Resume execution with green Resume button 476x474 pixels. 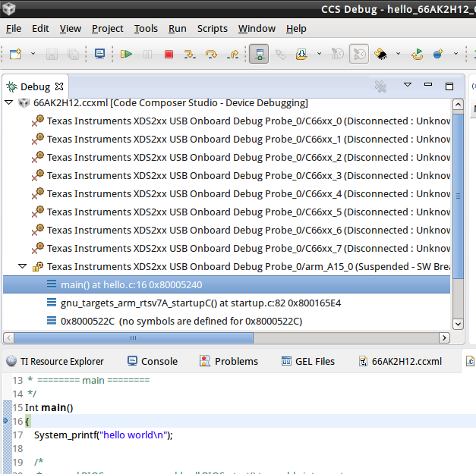(126, 54)
